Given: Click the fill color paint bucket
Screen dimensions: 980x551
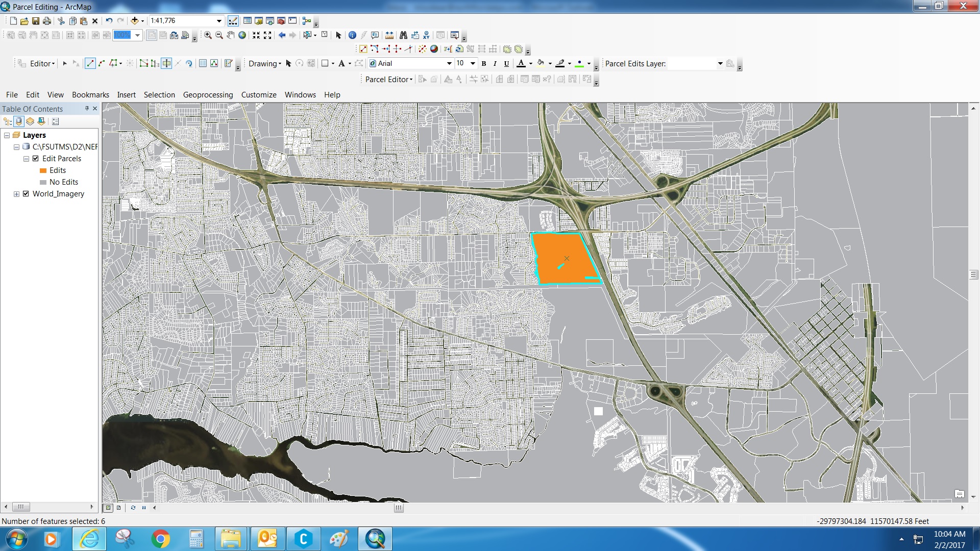Looking at the screenshot, I should pyautogui.click(x=541, y=63).
